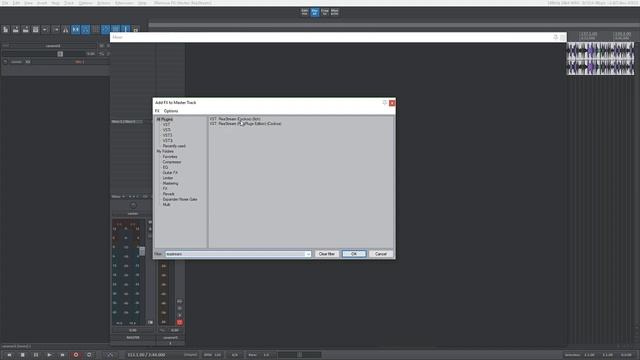Select Recently used in the FX tree
The image size is (640, 360).
coord(174,146)
